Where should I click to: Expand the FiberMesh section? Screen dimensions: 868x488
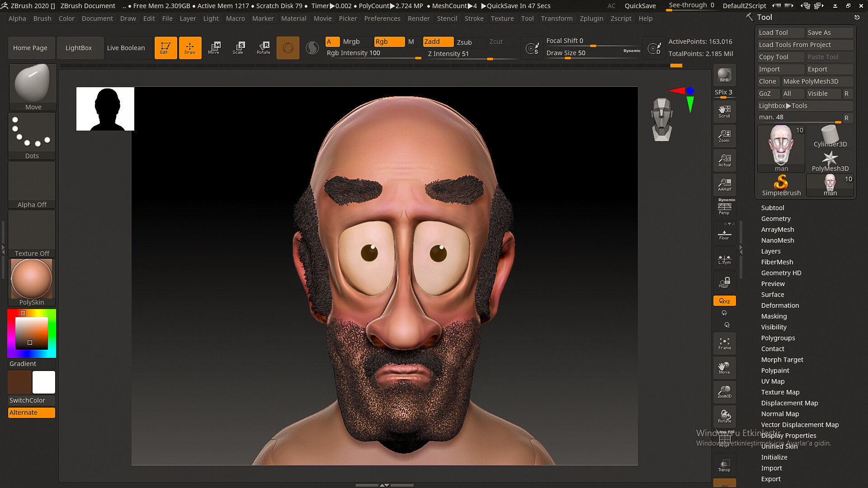(x=777, y=262)
